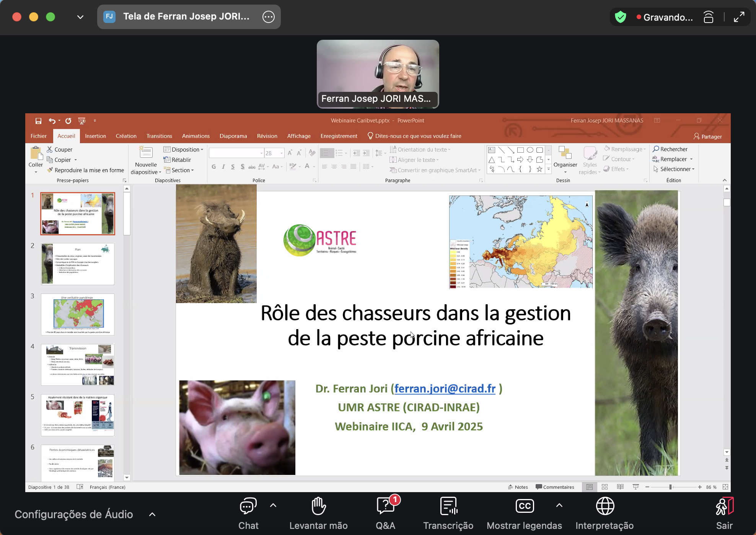756x535 pixels.
Task: Click the Sair leave icon
Action: 724,507
